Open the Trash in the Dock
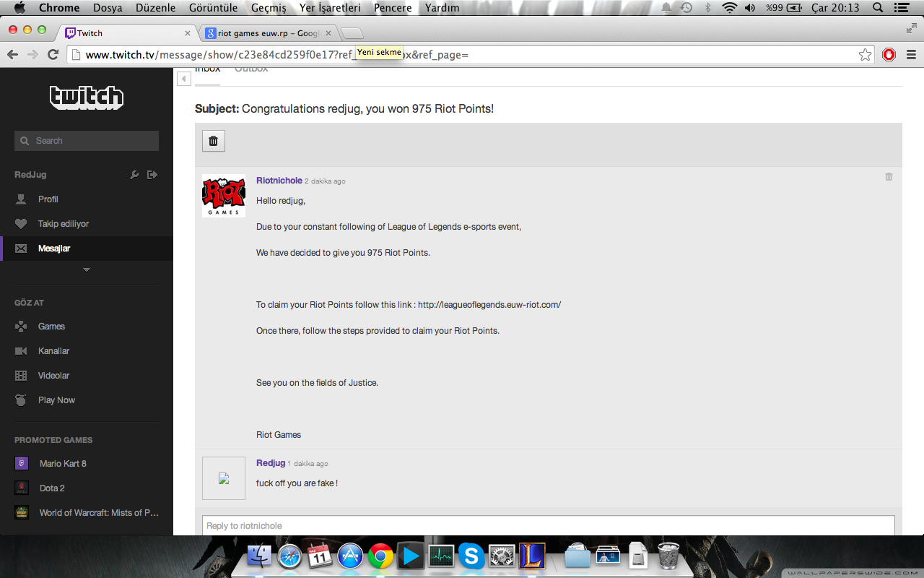Screen dimensions: 924x578 (x=668, y=556)
